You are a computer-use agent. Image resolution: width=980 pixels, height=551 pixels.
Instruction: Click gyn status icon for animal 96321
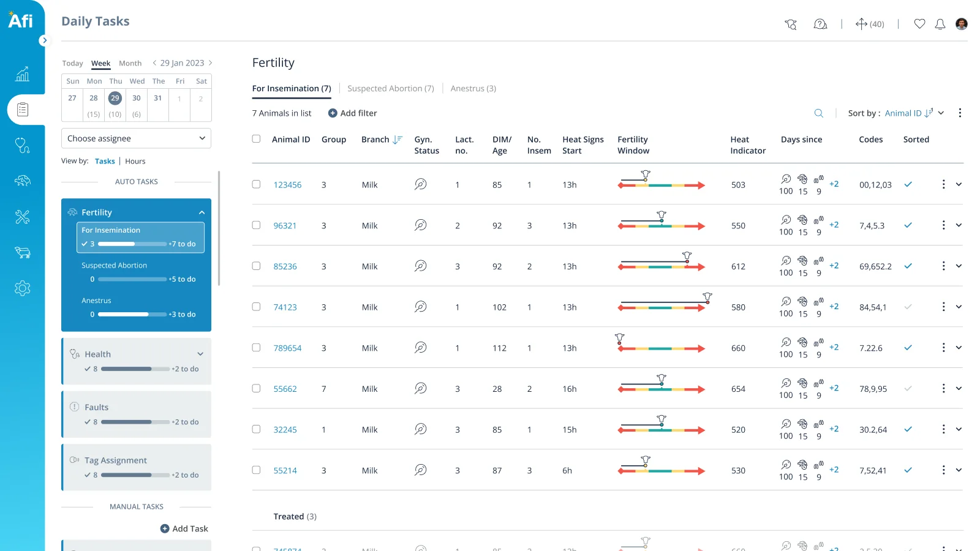coord(420,225)
